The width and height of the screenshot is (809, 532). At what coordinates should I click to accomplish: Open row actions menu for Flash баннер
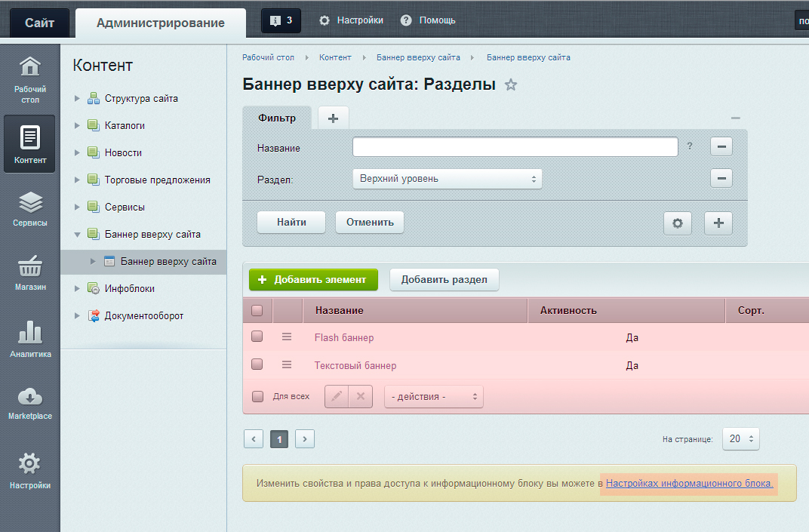287,337
